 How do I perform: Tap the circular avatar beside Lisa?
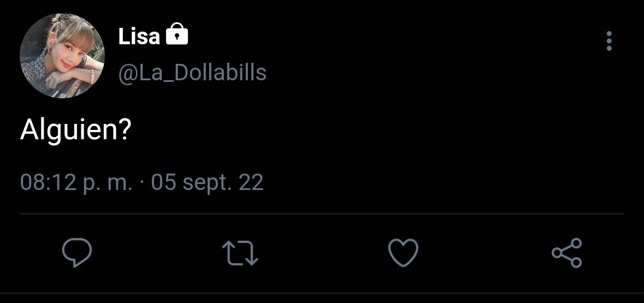[62, 56]
